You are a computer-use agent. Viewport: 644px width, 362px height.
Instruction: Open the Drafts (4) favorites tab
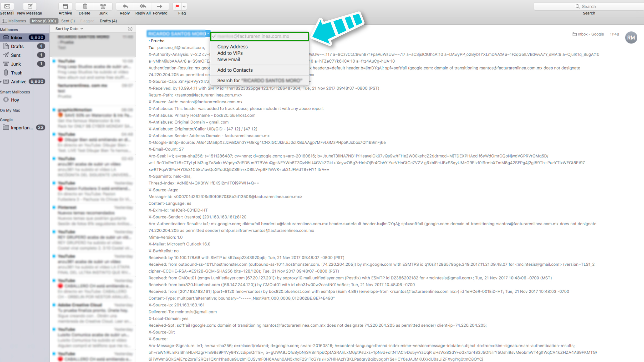[x=108, y=21]
